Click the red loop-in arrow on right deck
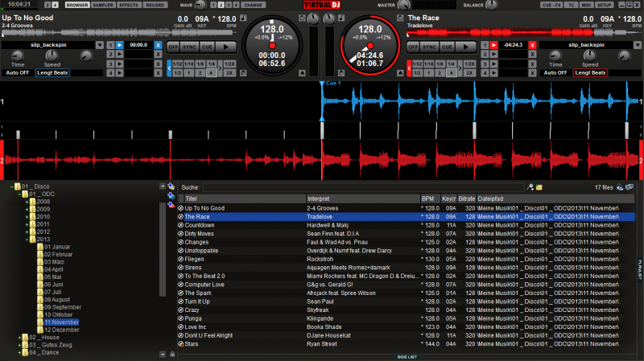The height and width of the screenshot is (361, 644). point(409,68)
